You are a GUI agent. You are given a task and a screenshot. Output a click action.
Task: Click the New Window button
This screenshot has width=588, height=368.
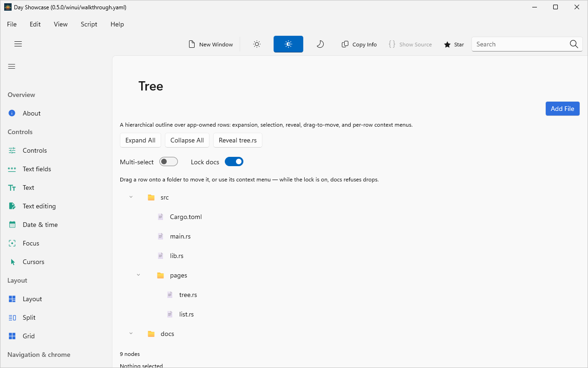tap(211, 45)
